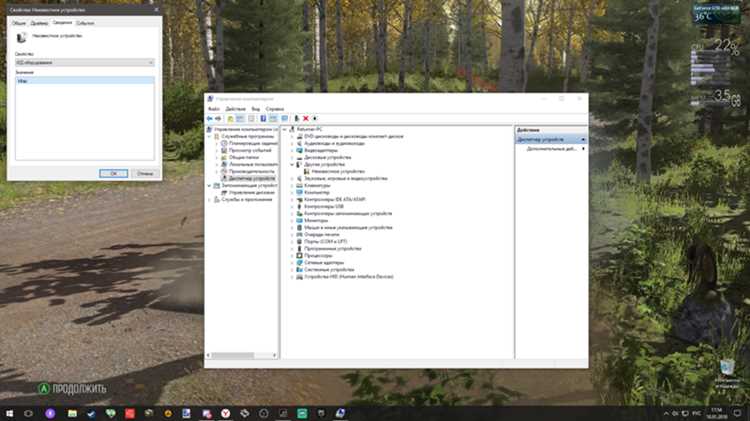Switch to the Драйвер tab in properties dialog
The image size is (750, 421).
pyautogui.click(x=39, y=23)
